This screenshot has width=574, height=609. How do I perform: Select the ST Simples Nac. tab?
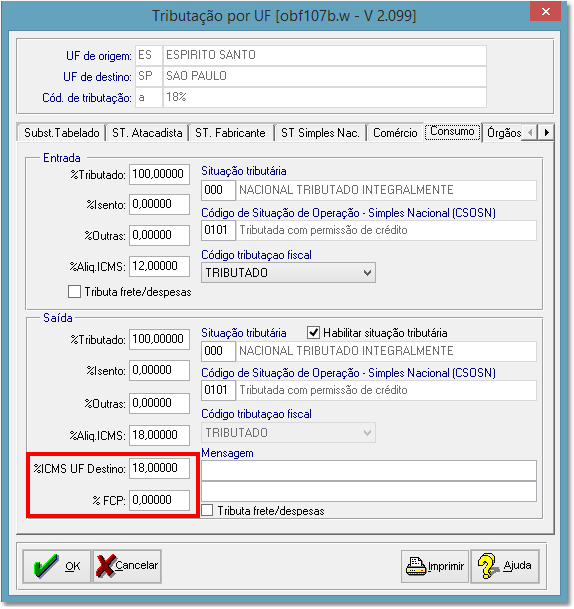320,133
